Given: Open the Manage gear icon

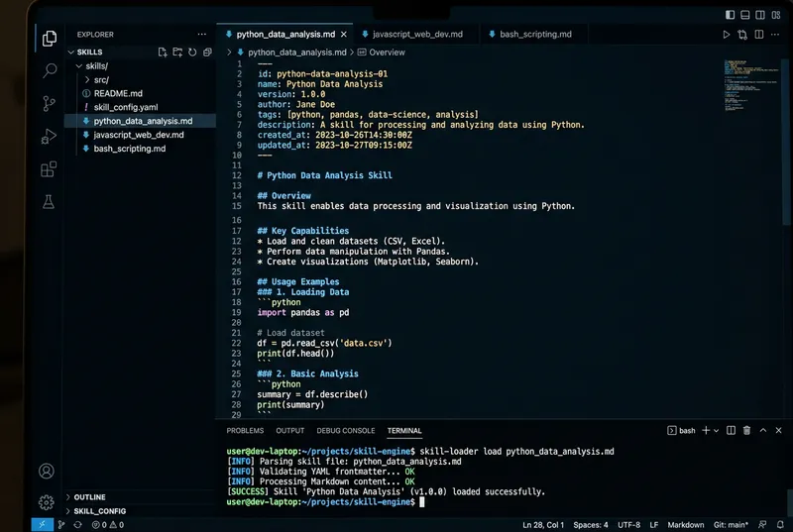Looking at the screenshot, I should [47, 502].
